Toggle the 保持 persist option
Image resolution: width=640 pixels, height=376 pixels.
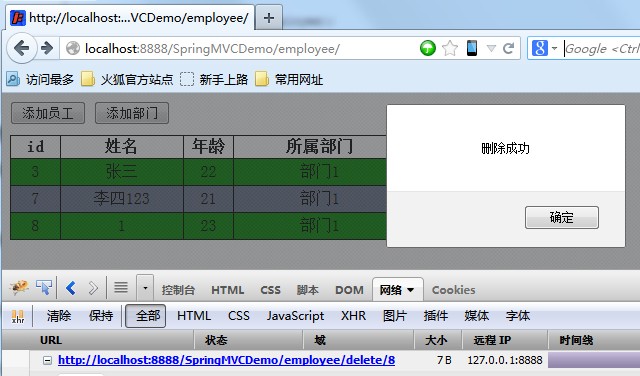click(101, 316)
